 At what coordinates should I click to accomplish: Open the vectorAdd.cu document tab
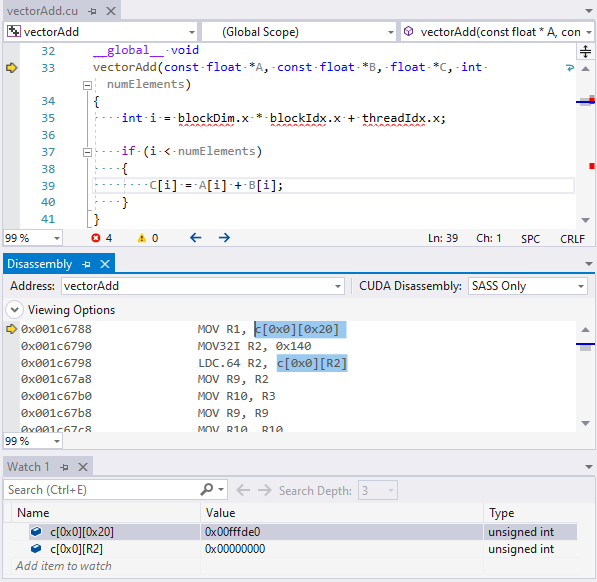point(42,11)
